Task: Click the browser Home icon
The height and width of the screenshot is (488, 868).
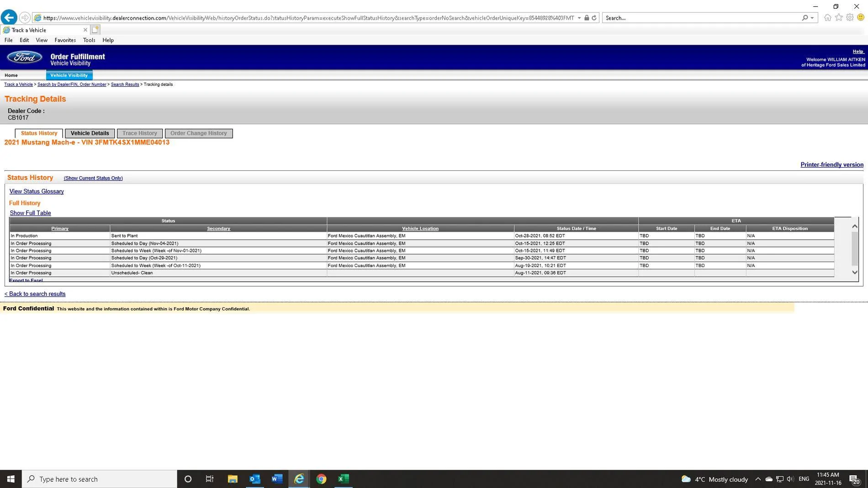Action: 828,17
